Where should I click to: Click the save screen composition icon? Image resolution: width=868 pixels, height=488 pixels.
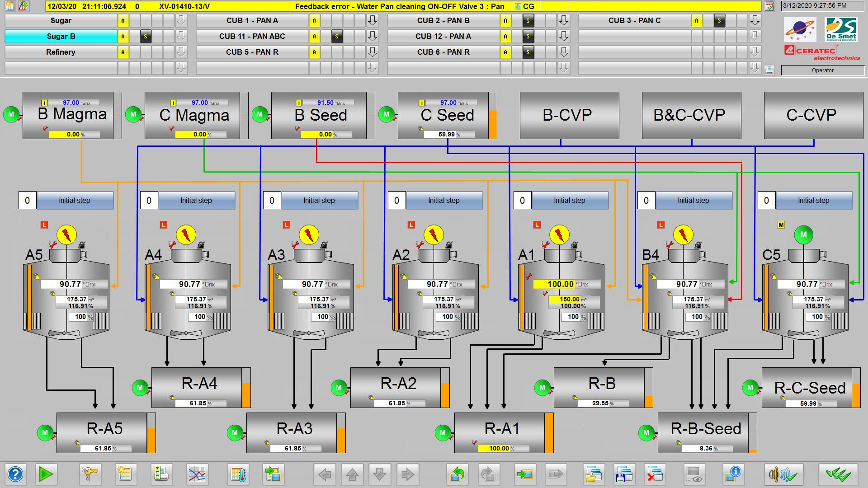[624, 474]
